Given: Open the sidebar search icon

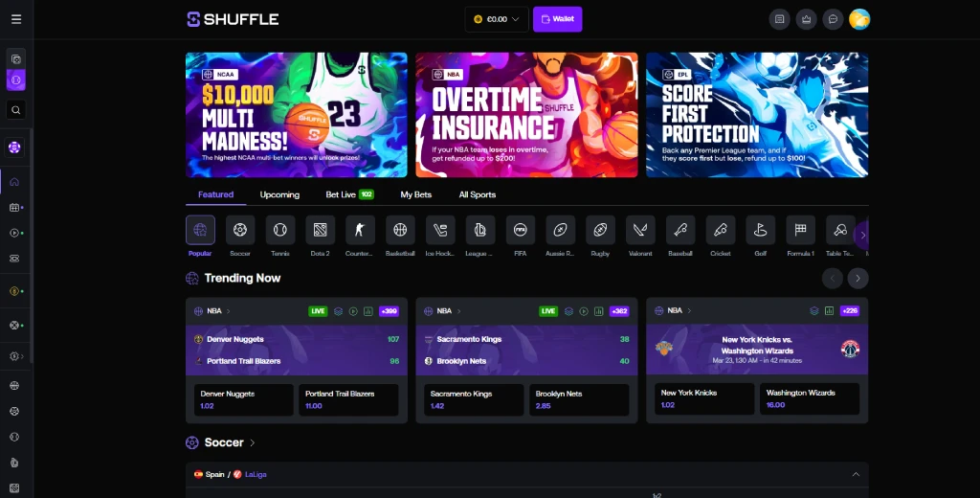Looking at the screenshot, I should tap(16, 110).
